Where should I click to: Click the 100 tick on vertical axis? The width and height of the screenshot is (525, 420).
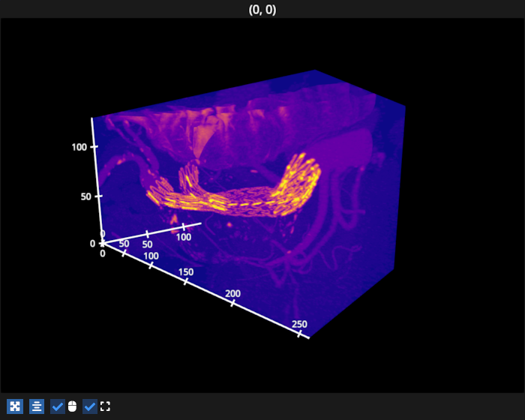click(79, 147)
